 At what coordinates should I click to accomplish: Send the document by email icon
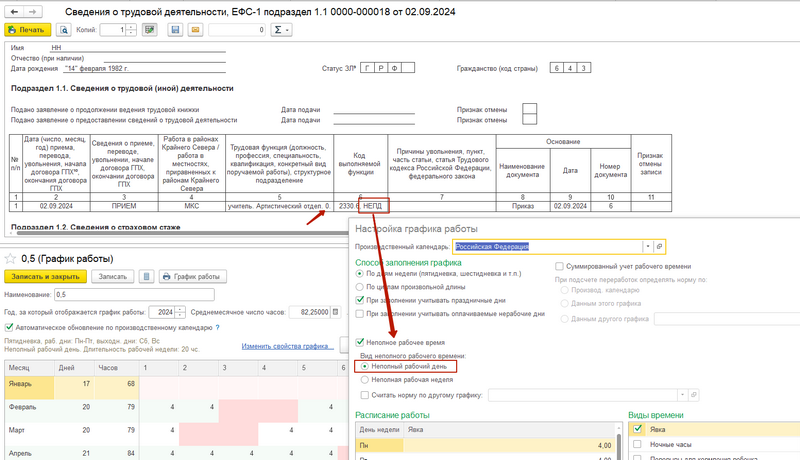click(x=193, y=30)
